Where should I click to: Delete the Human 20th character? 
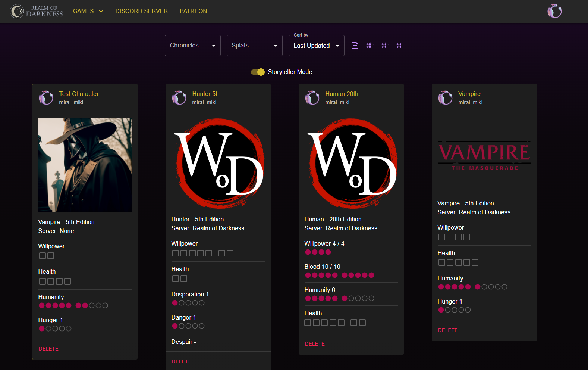pos(315,344)
